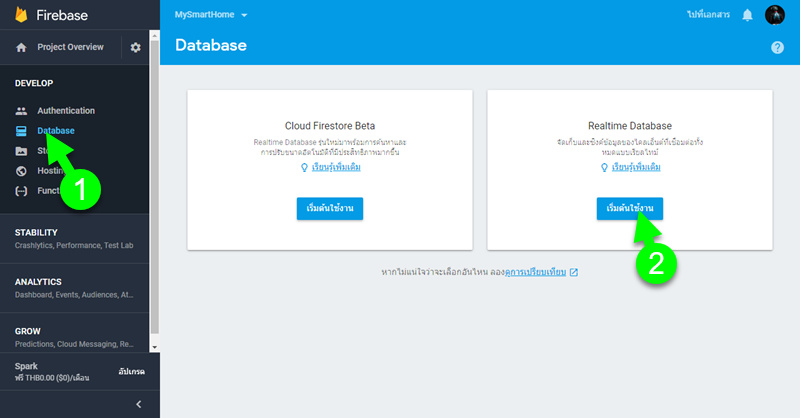Open the help question mark icon
This screenshot has width=800, height=418.
[x=777, y=47]
